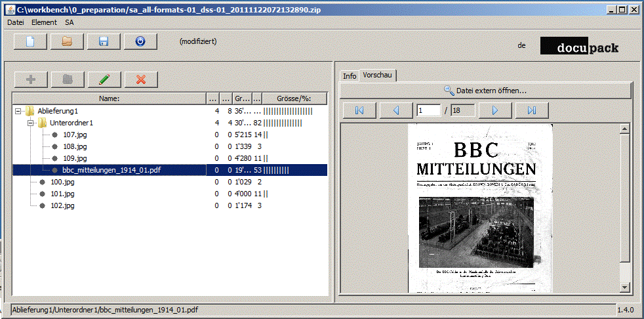Click the size value 1'174
This screenshot has width=644, height=319.
(x=243, y=205)
